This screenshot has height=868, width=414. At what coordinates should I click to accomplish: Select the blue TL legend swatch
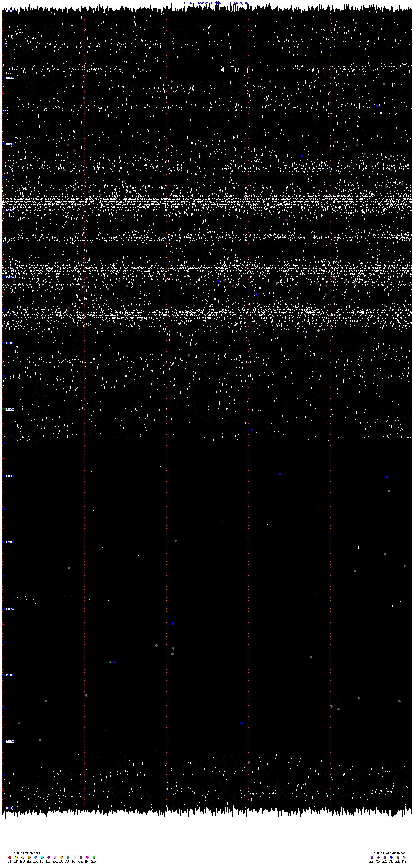coord(391,857)
